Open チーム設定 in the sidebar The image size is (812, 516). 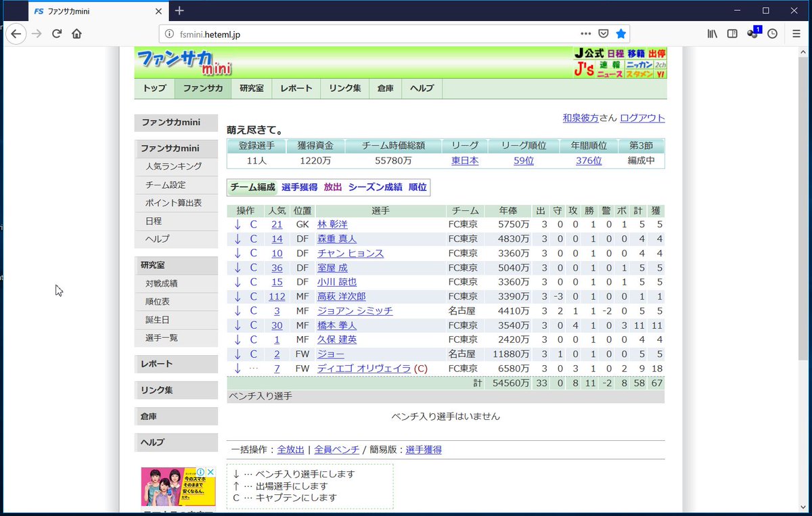176,185
